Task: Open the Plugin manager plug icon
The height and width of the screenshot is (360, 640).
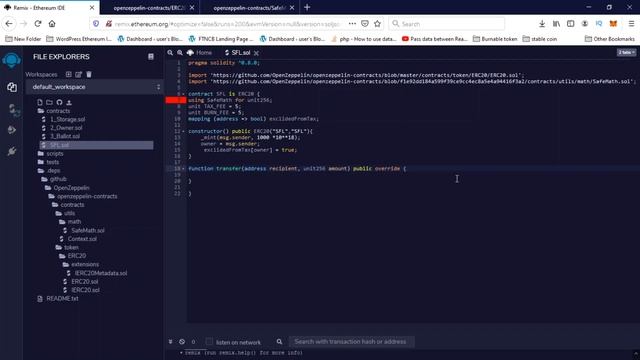Action: click(11, 151)
